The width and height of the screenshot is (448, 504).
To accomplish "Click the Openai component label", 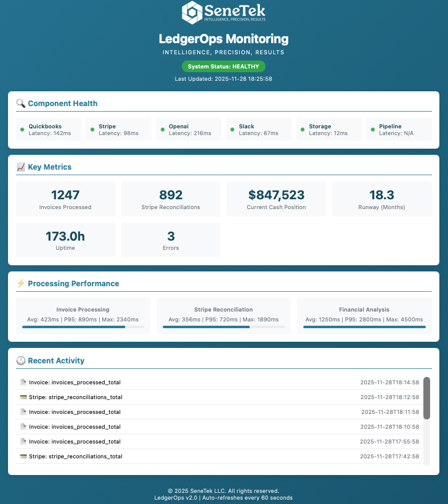I will coord(179,126).
